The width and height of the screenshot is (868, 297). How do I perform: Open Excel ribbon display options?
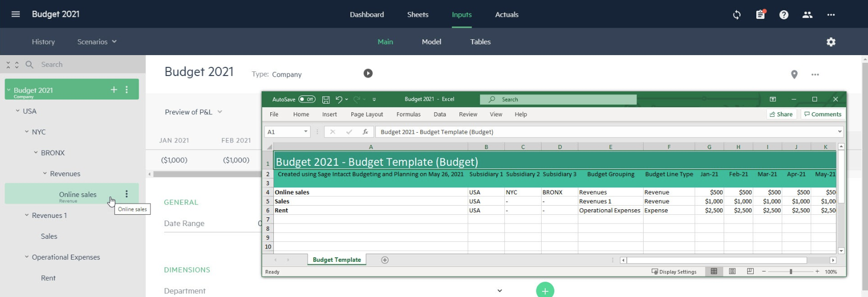773,100
